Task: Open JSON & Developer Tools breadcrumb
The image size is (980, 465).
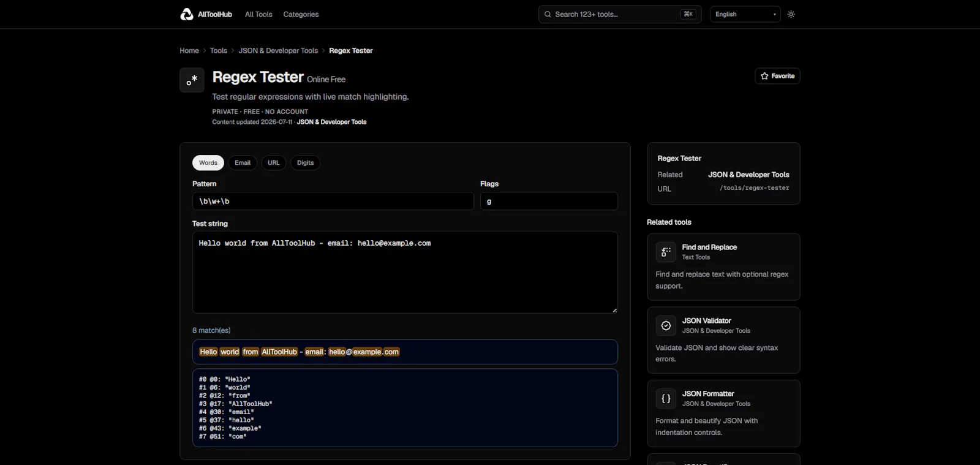Action: click(278, 51)
